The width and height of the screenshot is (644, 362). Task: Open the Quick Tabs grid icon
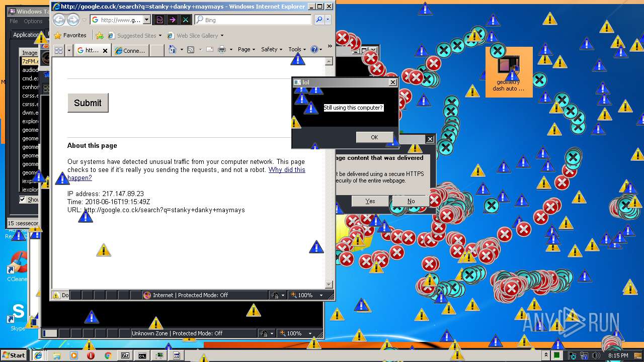click(x=58, y=50)
